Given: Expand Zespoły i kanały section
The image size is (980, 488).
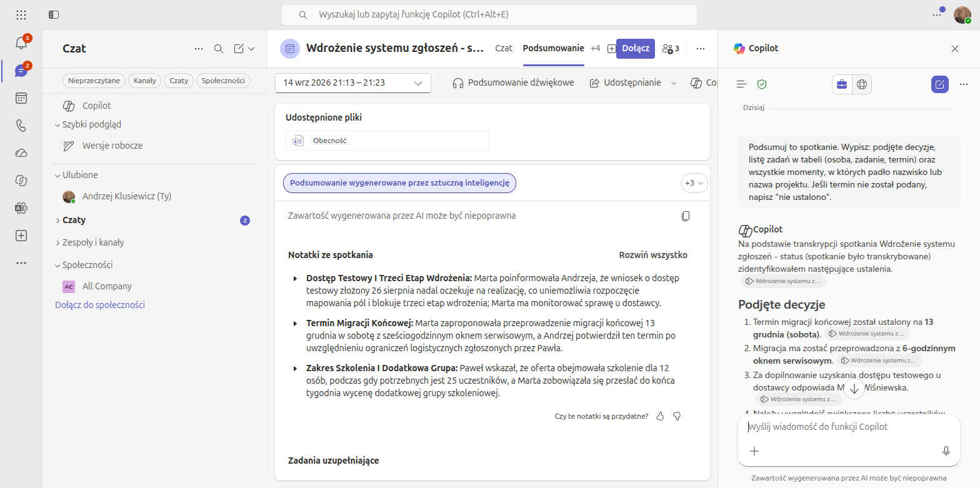Looking at the screenshot, I should [x=57, y=242].
